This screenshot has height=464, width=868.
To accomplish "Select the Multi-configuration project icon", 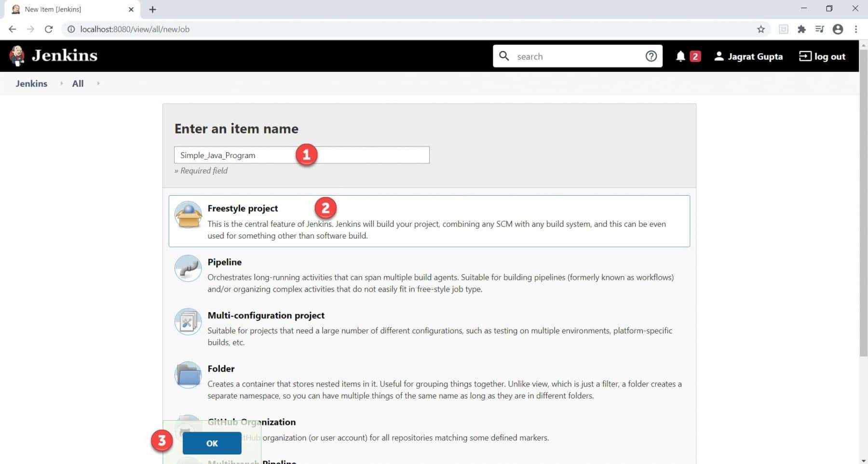I will point(188,322).
